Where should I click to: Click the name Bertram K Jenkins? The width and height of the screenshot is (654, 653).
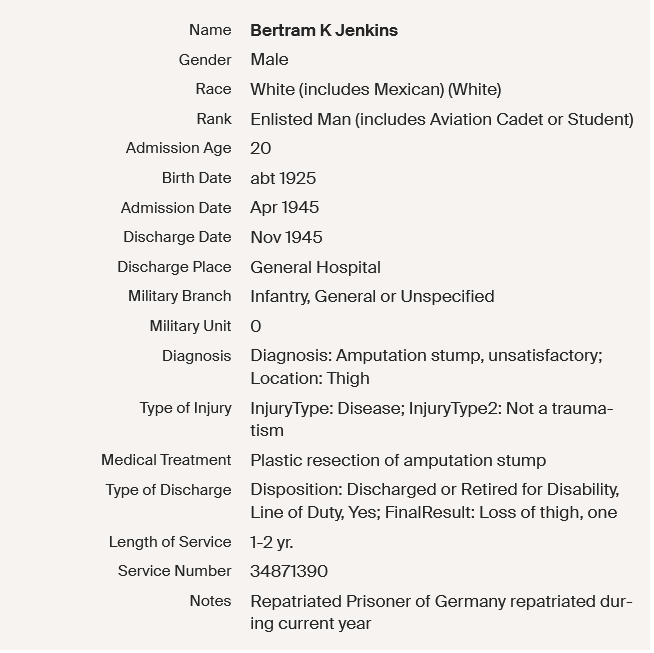pyautogui.click(x=323, y=30)
